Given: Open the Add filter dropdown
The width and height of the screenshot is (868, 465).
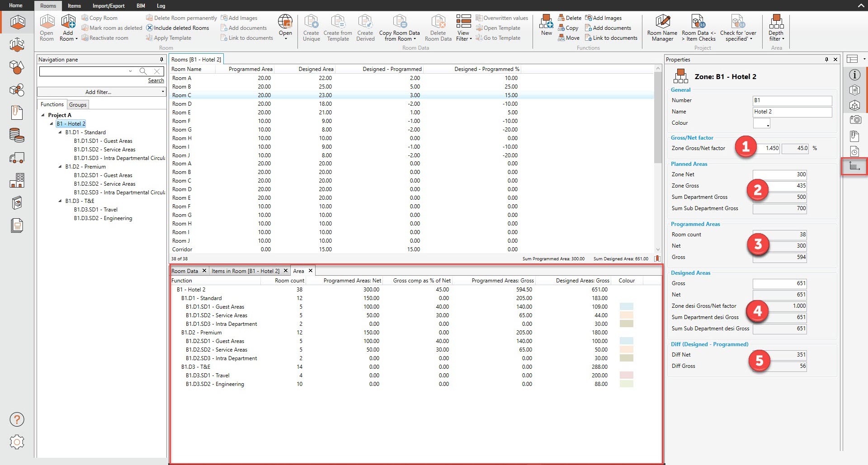Looking at the screenshot, I should pos(101,92).
